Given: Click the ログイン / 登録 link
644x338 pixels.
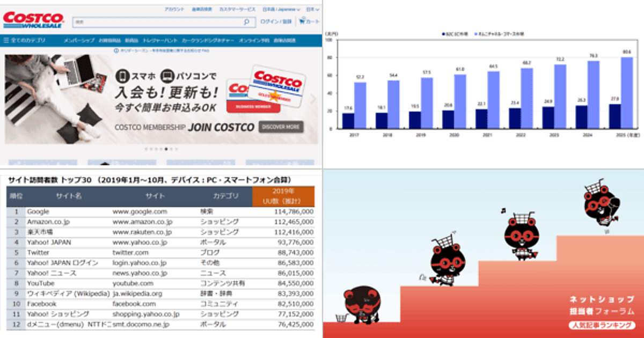Looking at the screenshot, I should [x=276, y=21].
